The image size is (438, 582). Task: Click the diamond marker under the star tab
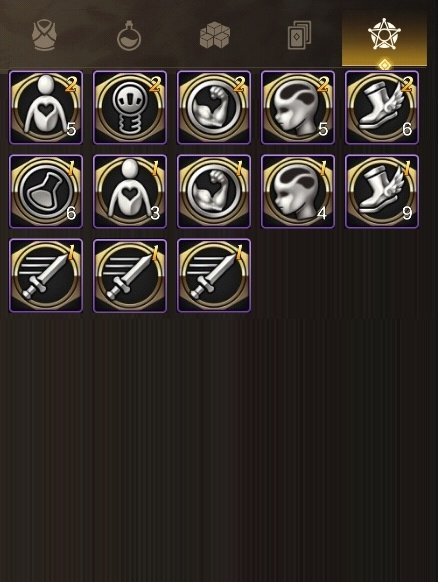(x=385, y=66)
